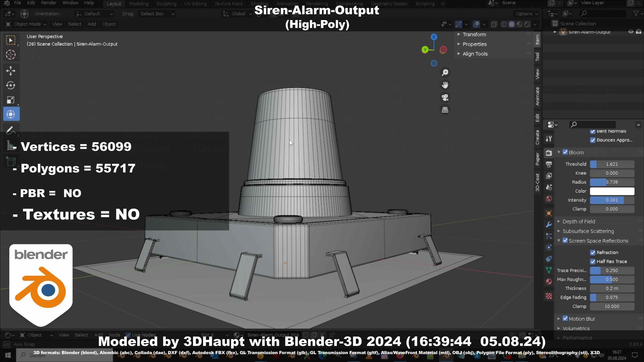The height and width of the screenshot is (362, 644).
Task: Open the Object properties tab
Action: point(549,213)
